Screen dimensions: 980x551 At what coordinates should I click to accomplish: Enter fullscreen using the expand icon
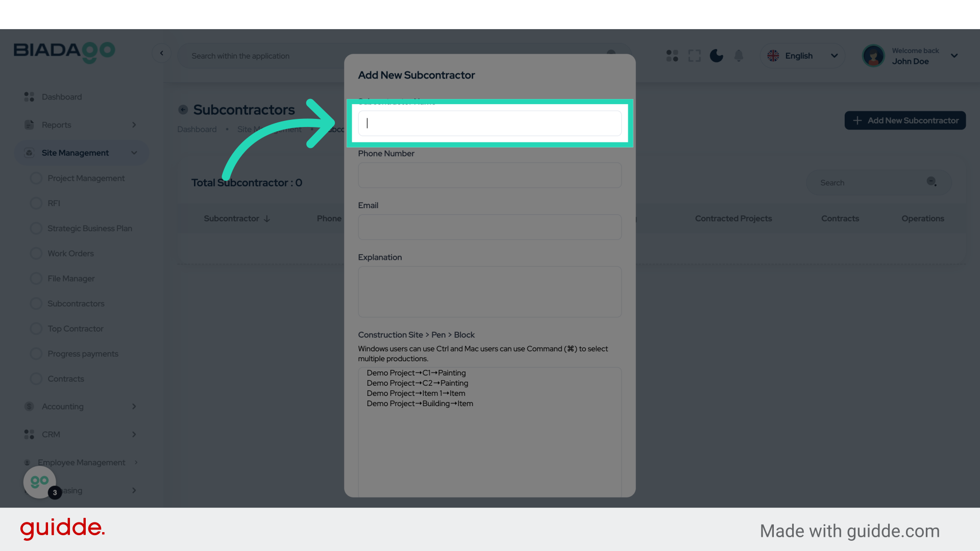(x=694, y=56)
